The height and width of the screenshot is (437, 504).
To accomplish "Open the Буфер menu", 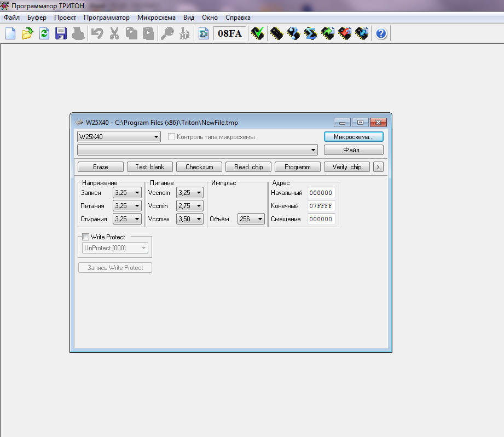I will (x=37, y=18).
